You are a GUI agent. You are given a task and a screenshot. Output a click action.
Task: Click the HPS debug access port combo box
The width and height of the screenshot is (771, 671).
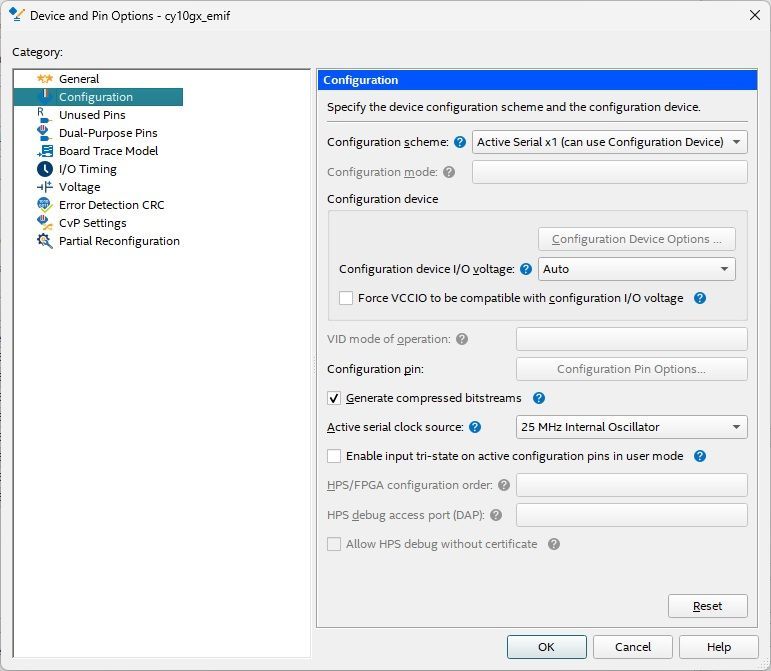point(632,515)
